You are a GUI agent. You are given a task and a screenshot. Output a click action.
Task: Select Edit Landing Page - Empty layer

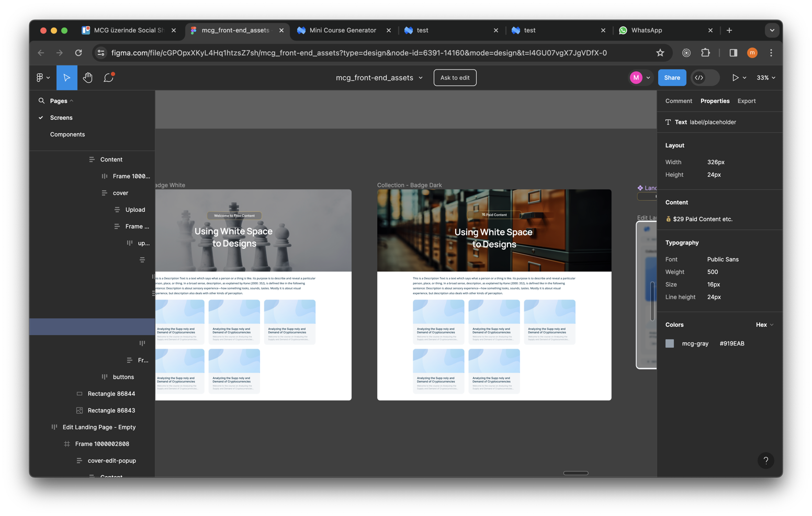pyautogui.click(x=99, y=427)
